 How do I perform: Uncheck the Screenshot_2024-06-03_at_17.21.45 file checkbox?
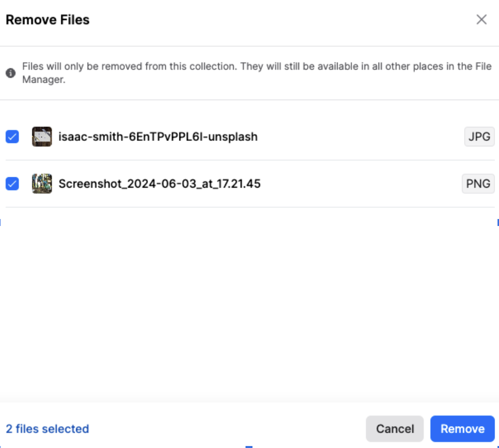(12, 184)
